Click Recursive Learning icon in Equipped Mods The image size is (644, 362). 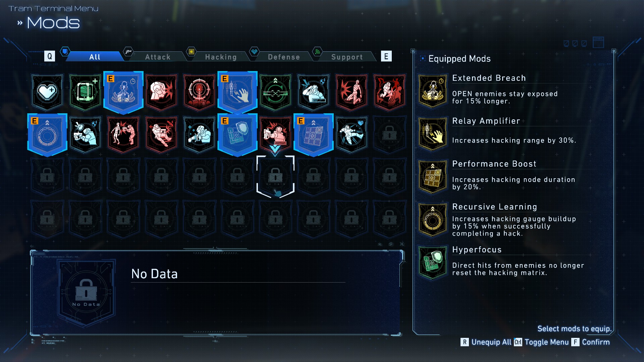(433, 220)
